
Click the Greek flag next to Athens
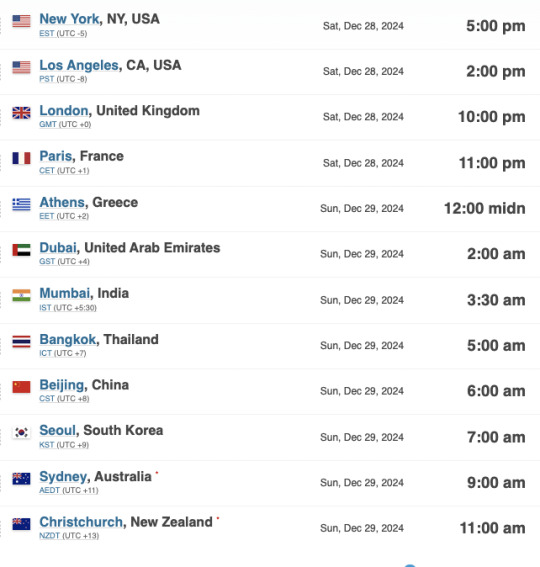point(21,204)
